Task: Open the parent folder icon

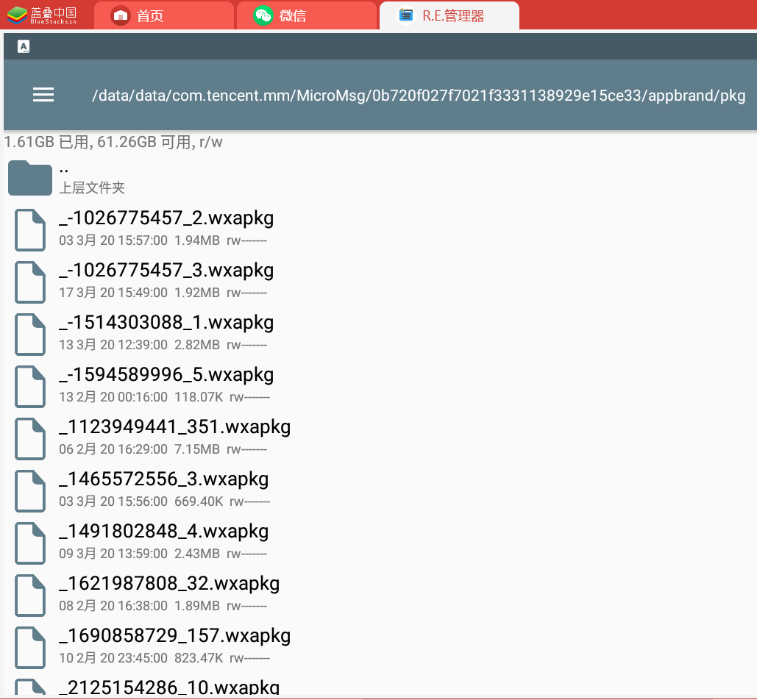Action: (x=30, y=177)
